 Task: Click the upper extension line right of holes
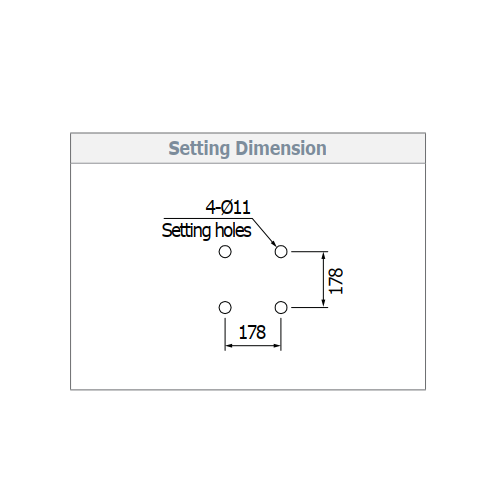pyautogui.click(x=310, y=252)
